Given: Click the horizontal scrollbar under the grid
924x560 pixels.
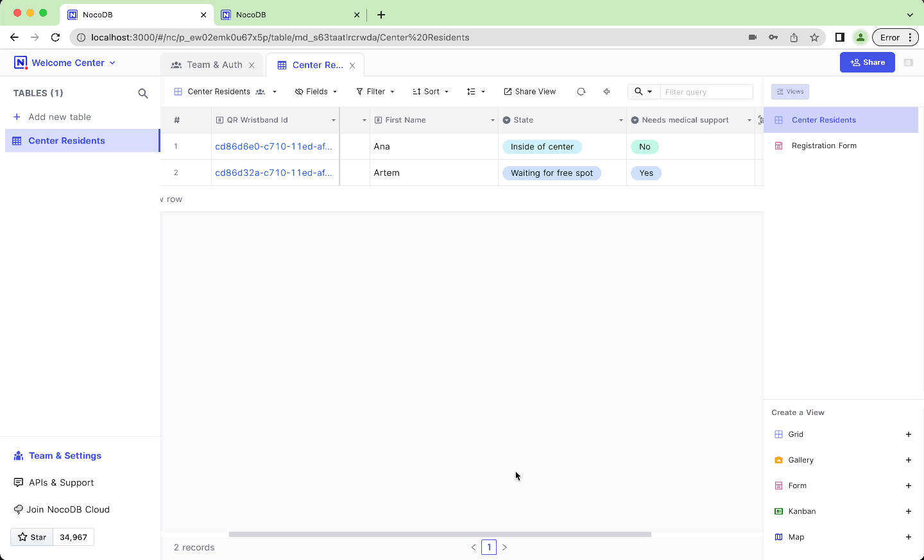Looking at the screenshot, I should 440,534.
